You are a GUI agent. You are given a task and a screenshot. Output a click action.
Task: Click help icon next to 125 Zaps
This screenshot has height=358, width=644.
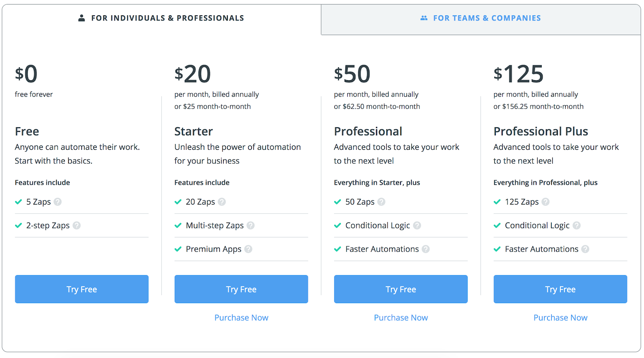coord(545,202)
